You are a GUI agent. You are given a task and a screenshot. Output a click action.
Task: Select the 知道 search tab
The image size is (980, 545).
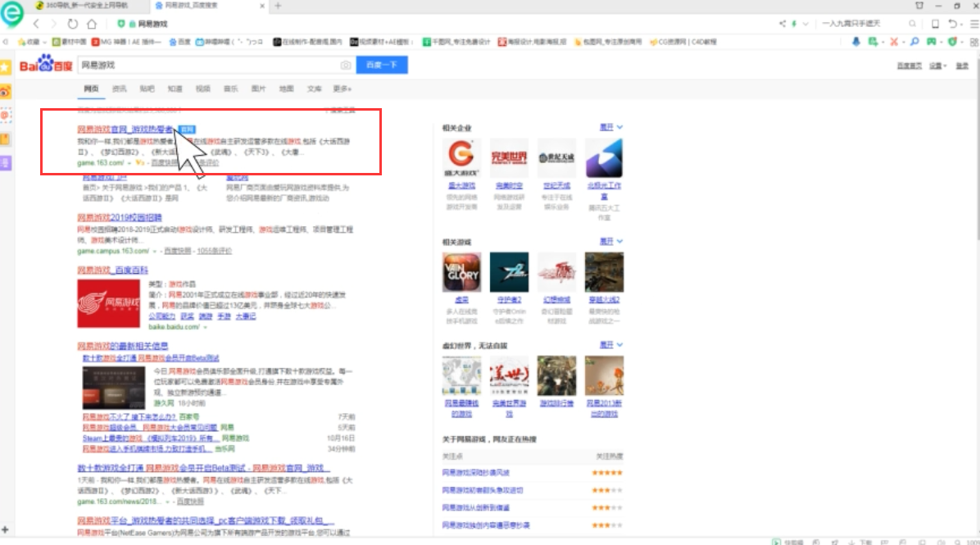pos(175,89)
